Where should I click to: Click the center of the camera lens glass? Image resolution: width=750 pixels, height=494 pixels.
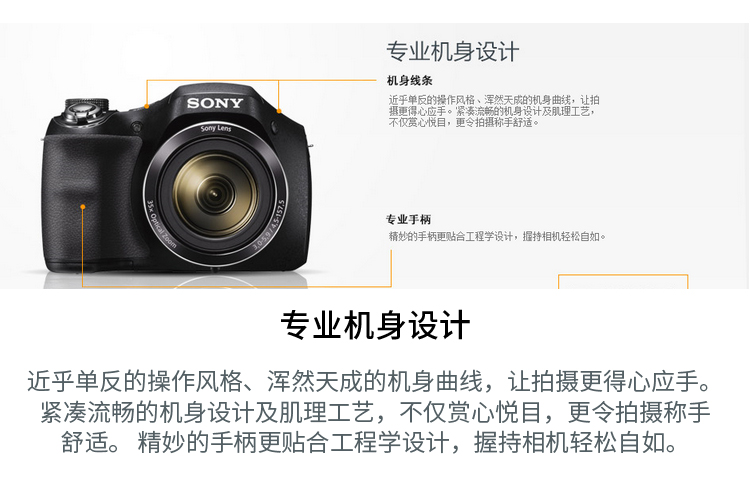pyautogui.click(x=214, y=194)
